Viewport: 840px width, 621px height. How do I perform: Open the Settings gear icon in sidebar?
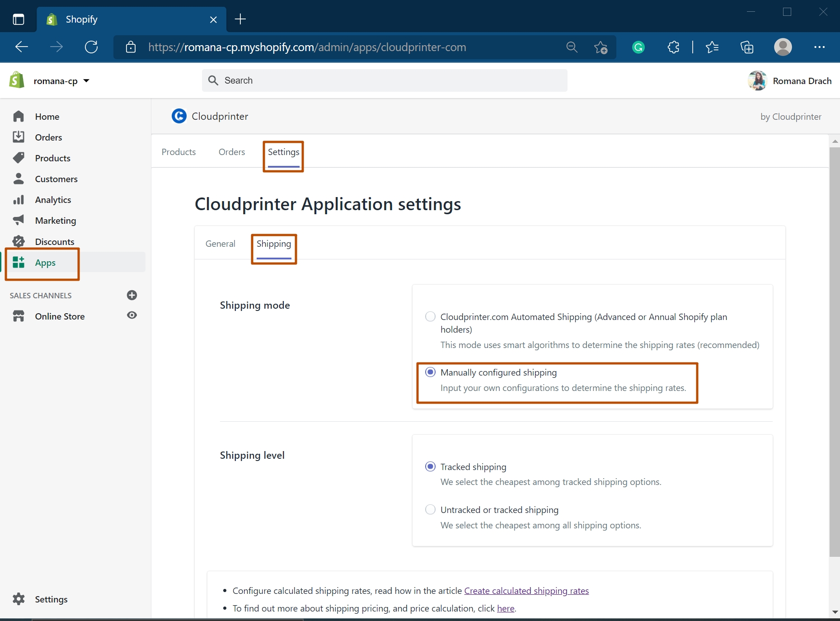coord(19,599)
